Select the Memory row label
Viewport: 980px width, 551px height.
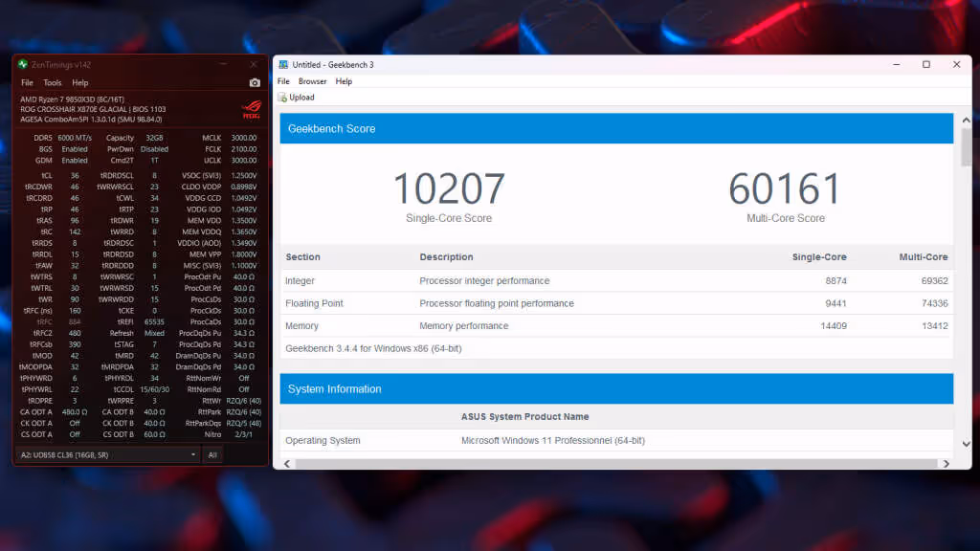tap(301, 325)
